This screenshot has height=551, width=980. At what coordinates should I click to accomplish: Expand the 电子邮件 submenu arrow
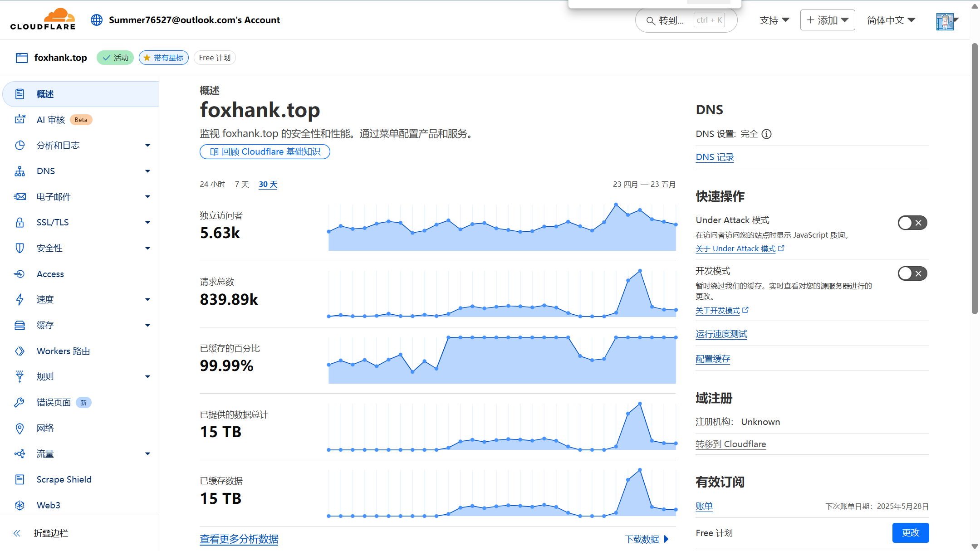[147, 196]
